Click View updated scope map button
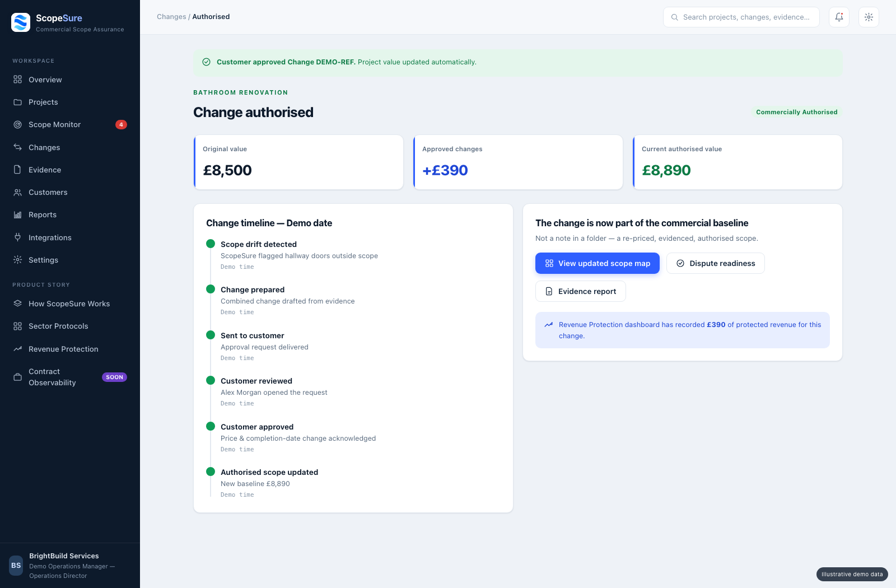896x588 pixels. click(x=598, y=263)
